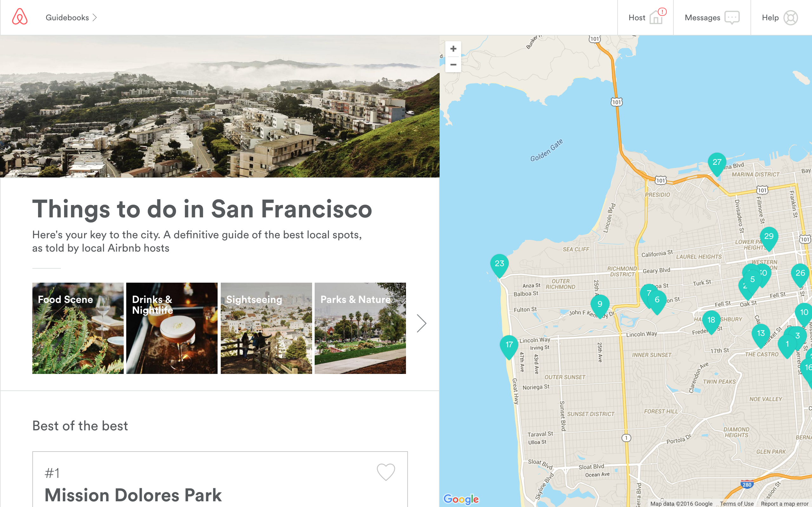This screenshot has width=812, height=507.
Task: Click the Google logo on the map
Action: point(462,499)
